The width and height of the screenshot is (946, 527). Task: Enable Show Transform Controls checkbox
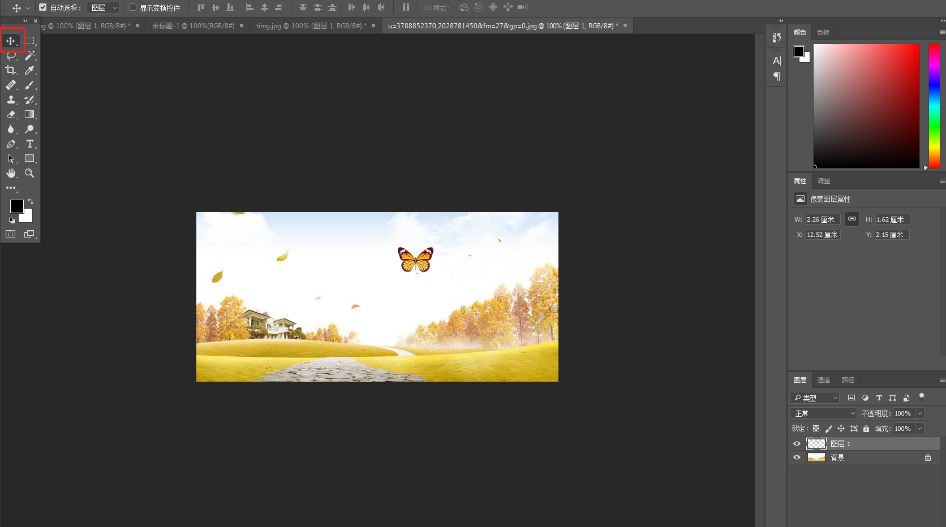tap(133, 7)
